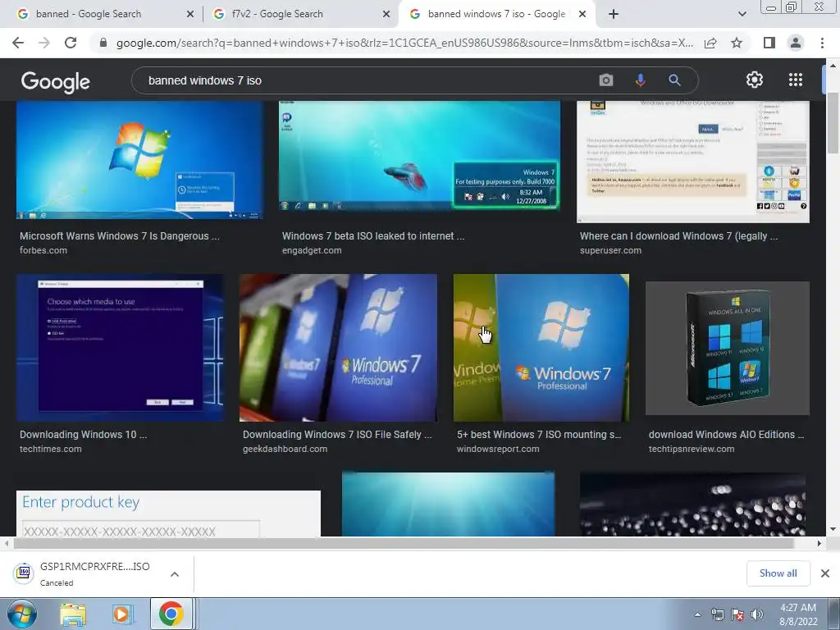Go to Google homepage logo
This screenshot has width=840, height=630.
coord(56,81)
